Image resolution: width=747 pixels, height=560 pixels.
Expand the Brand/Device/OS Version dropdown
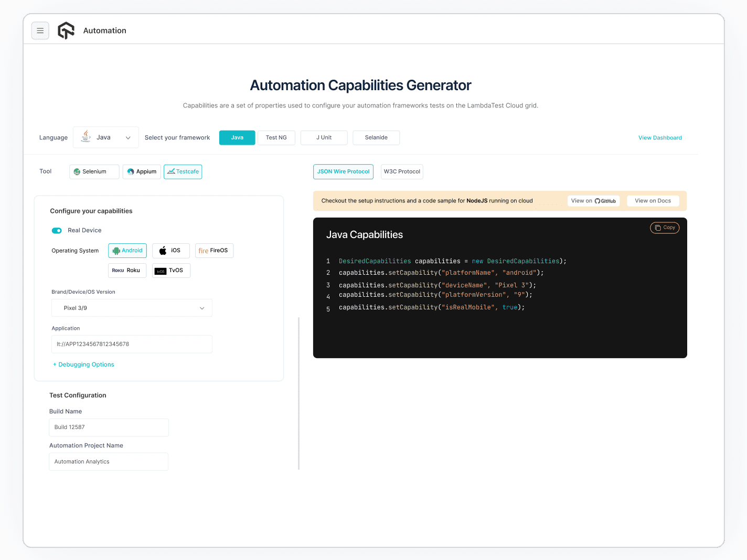[x=131, y=308]
